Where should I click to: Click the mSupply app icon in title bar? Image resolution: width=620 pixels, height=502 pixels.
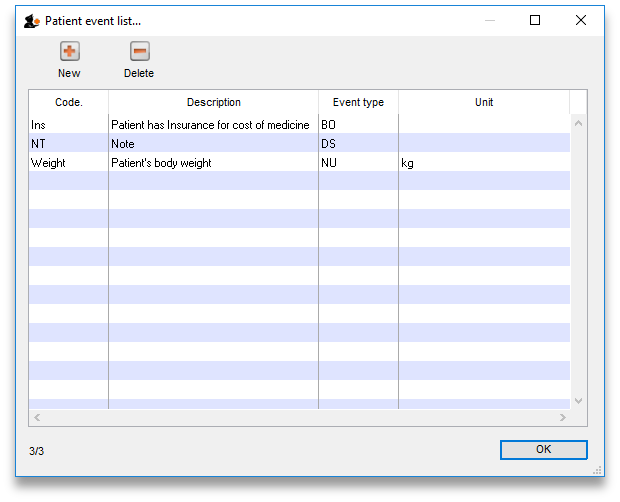(32, 20)
